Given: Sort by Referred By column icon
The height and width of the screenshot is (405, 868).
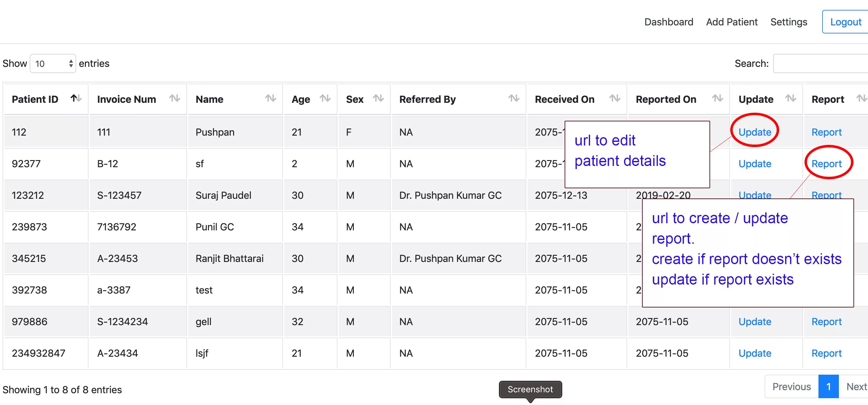Looking at the screenshot, I should [514, 98].
